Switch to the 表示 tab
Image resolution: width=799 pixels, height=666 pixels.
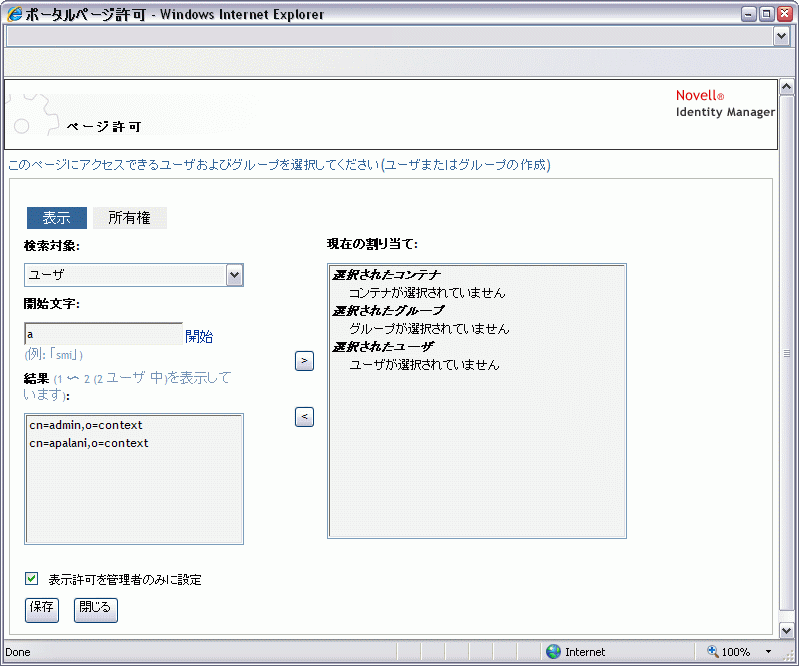(x=57, y=218)
